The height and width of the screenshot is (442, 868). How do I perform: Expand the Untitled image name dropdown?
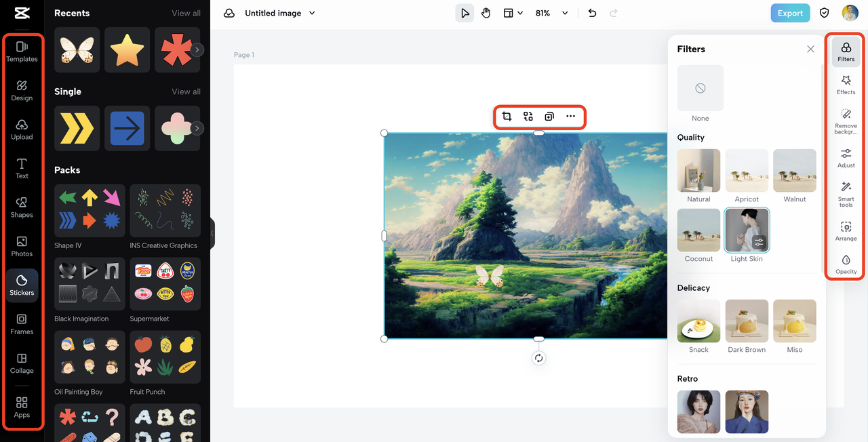click(x=312, y=13)
